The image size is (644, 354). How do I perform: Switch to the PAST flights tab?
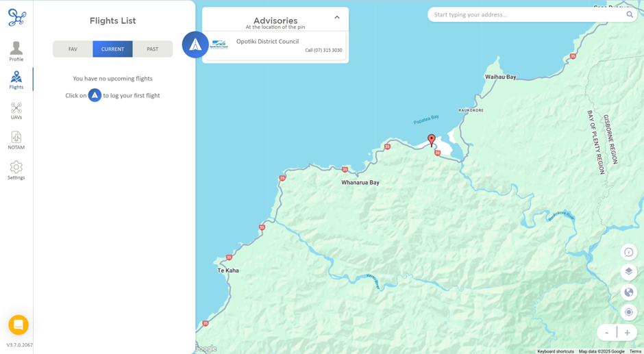(152, 49)
